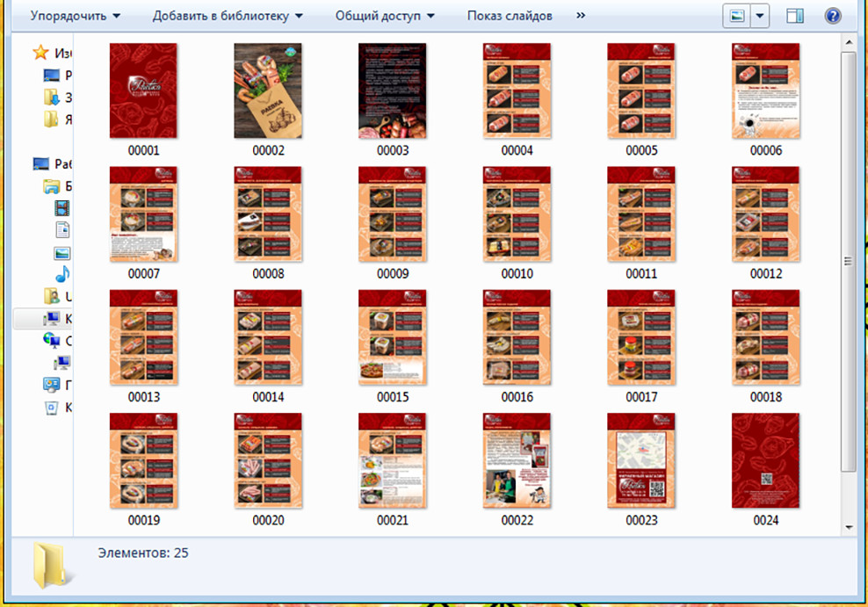Select thumbnail of file 00012
This screenshot has width=868, height=607.
[765, 214]
